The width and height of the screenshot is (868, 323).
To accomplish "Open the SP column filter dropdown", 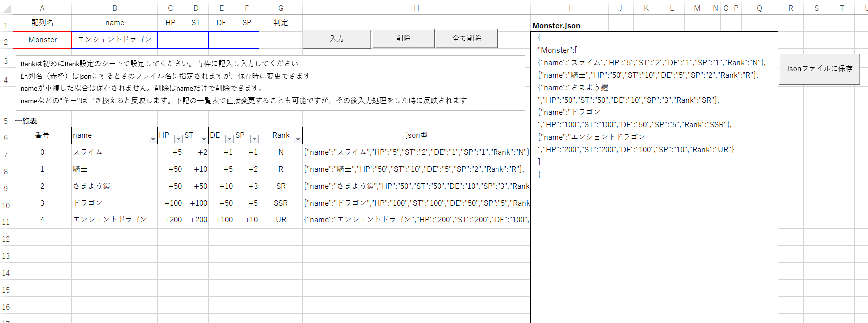I will (x=254, y=139).
